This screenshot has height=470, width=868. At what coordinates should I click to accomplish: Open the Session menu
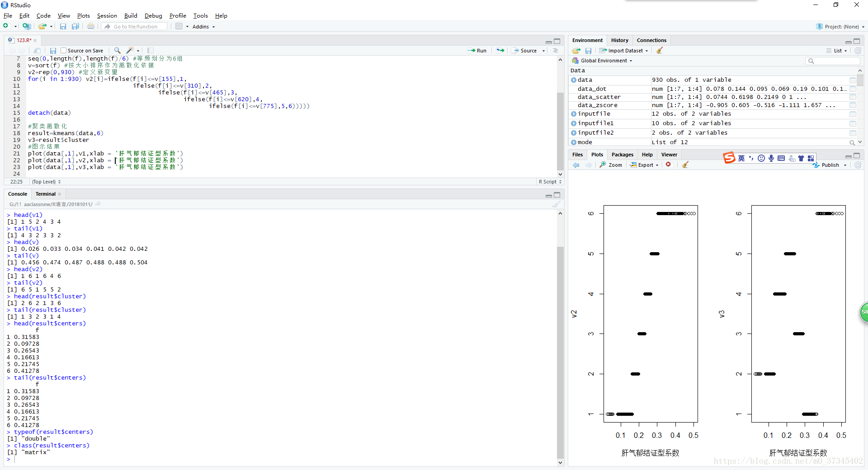[107, 16]
